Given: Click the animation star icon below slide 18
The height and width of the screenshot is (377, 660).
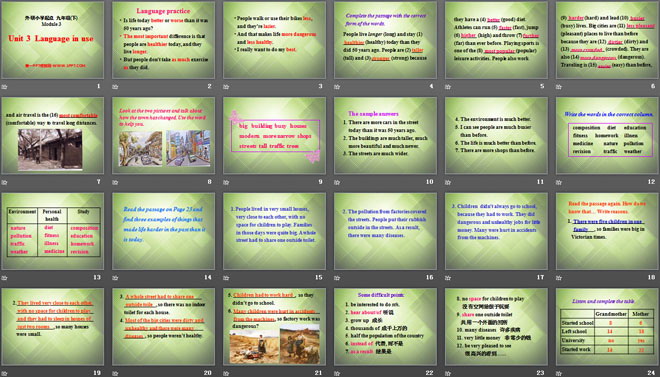Looking at the screenshot, I should [x=559, y=278].
